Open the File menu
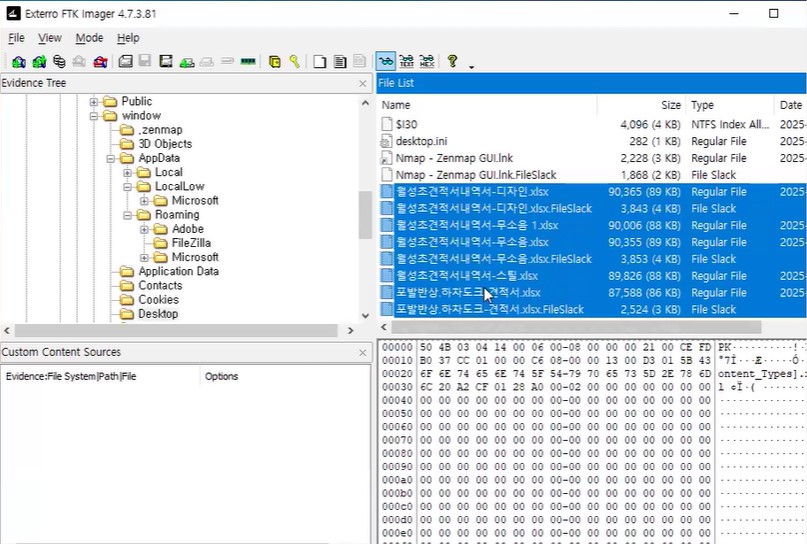 click(x=16, y=38)
